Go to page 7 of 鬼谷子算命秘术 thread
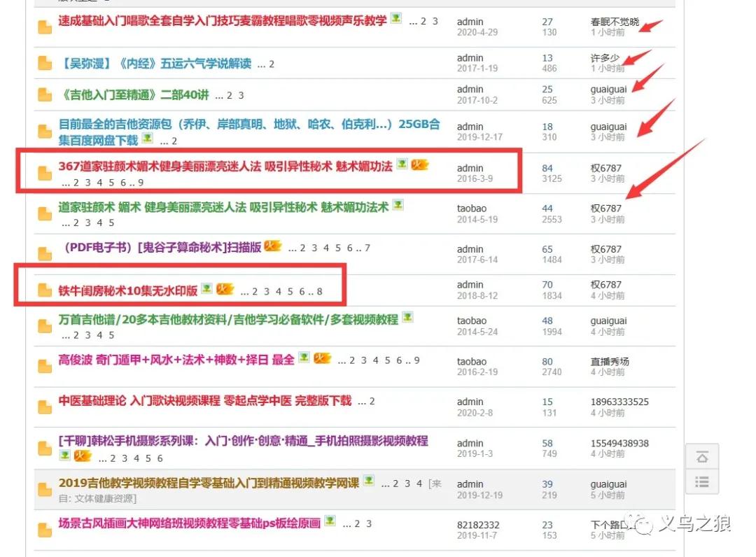 point(367,248)
